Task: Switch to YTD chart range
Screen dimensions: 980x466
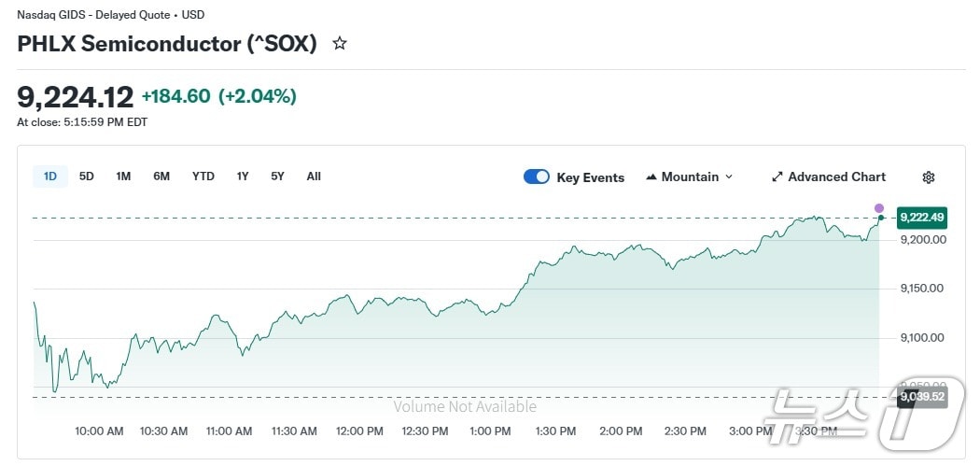Action: point(203,177)
